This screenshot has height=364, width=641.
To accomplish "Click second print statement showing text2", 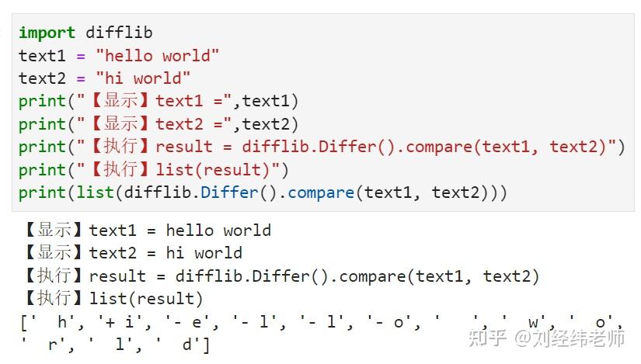I will [x=159, y=123].
